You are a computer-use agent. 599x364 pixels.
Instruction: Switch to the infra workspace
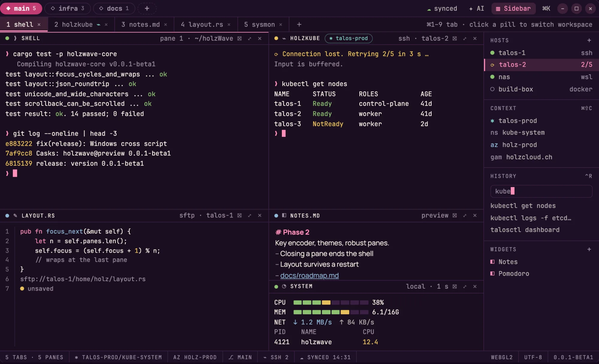pyautogui.click(x=67, y=8)
